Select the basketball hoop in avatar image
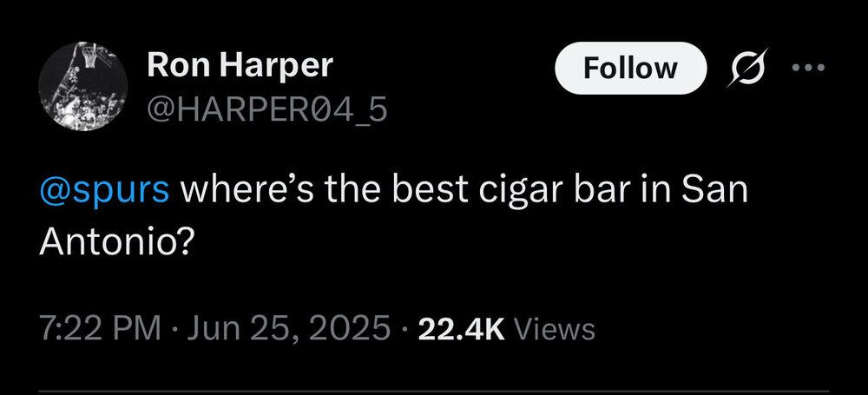868x395 pixels. tap(89, 56)
